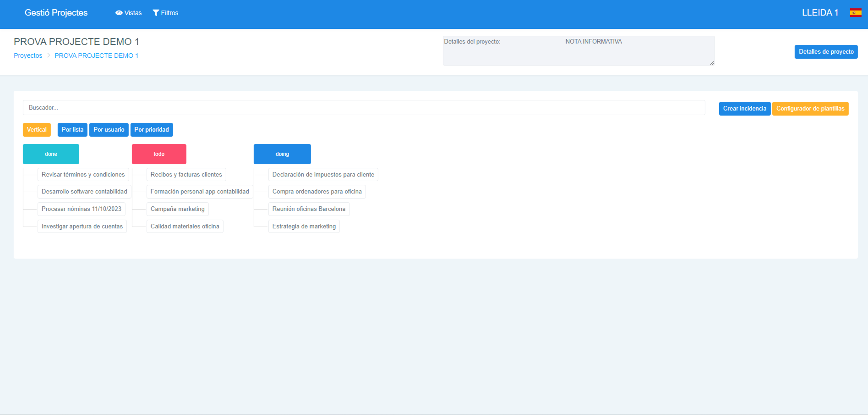This screenshot has width=868, height=415.
Task: Open the Filtros menu in top bar
Action: coord(166,12)
